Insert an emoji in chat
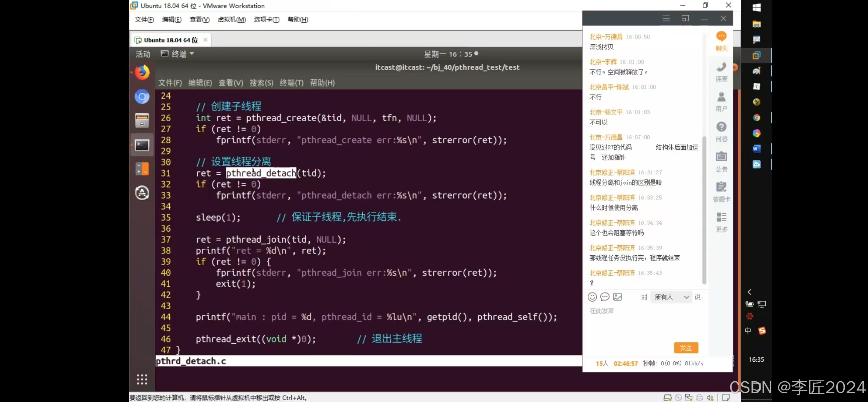The width and height of the screenshot is (868, 402). click(x=592, y=297)
